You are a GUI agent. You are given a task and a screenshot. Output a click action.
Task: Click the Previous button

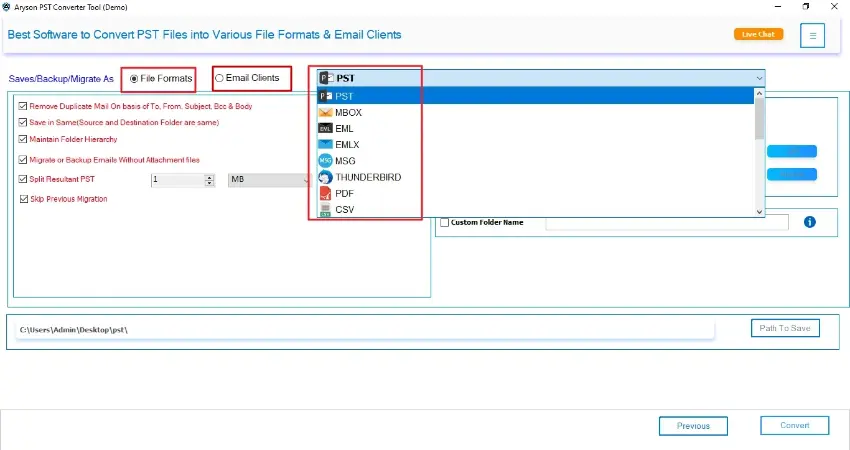pos(693,426)
